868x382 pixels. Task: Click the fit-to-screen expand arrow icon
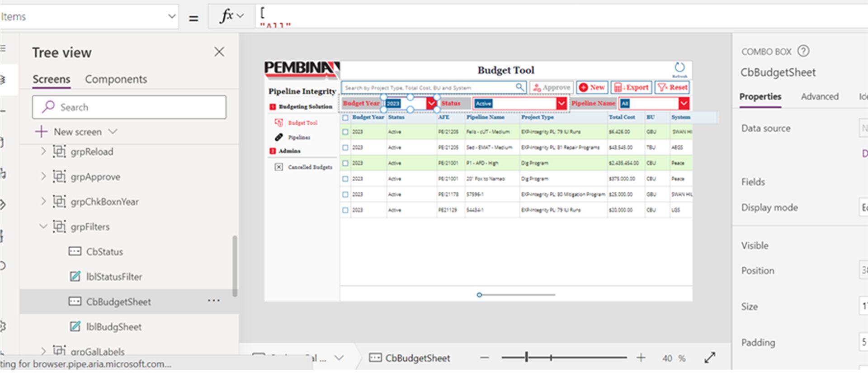click(710, 358)
